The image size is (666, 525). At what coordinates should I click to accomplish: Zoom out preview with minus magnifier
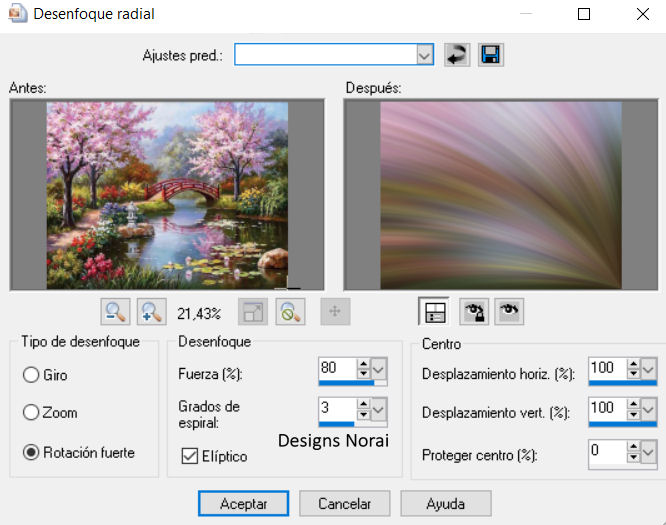(115, 312)
